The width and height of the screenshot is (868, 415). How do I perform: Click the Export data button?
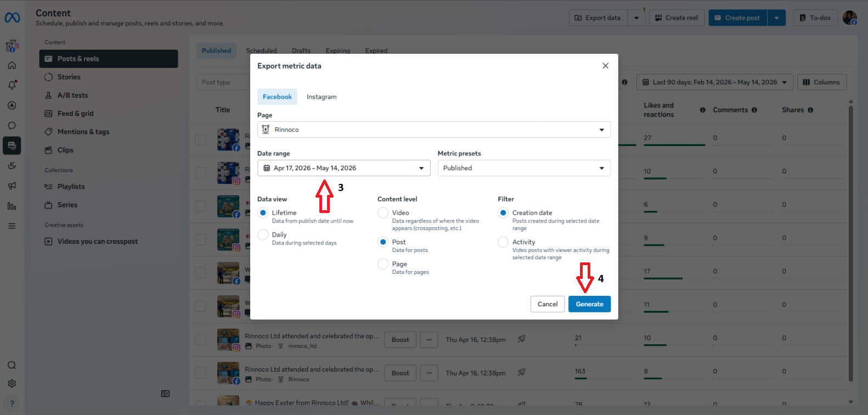coord(598,18)
